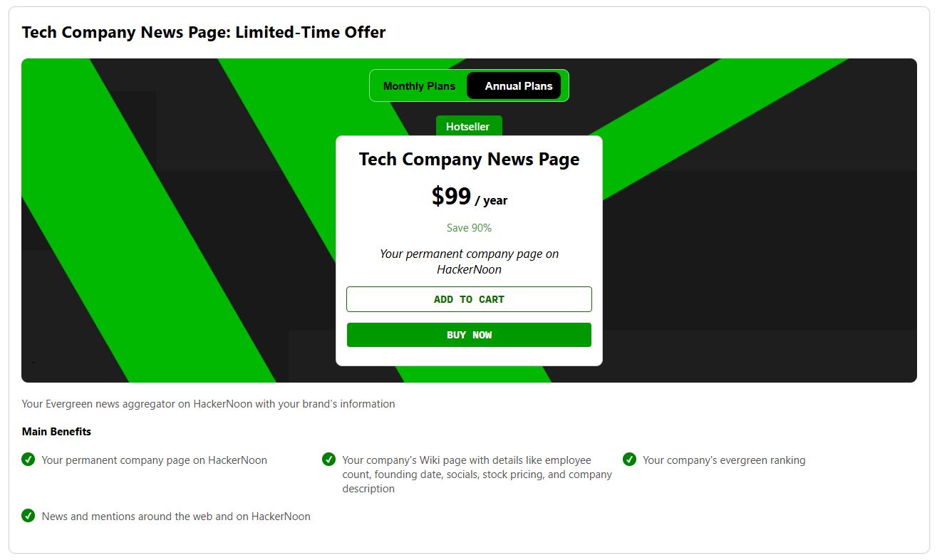
Task: Click the $99 / year price
Action: (x=469, y=197)
